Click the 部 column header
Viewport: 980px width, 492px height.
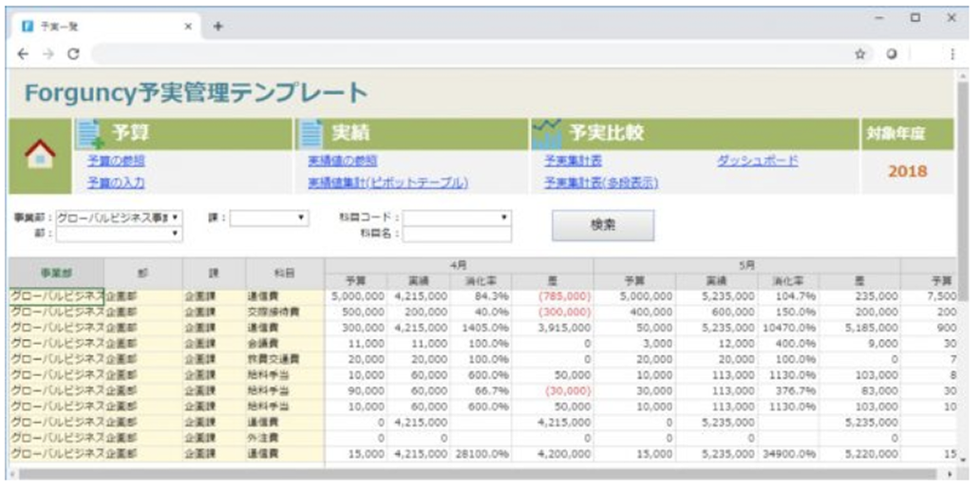pyautogui.click(x=143, y=274)
